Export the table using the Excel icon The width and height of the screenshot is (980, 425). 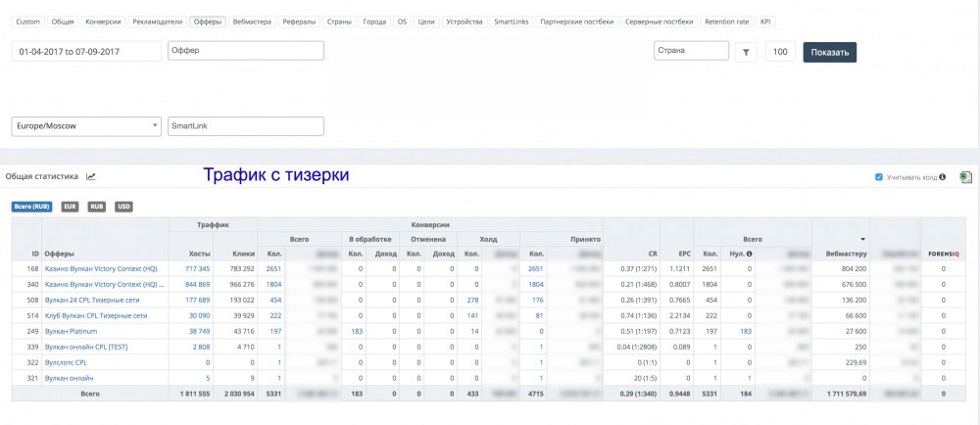pyautogui.click(x=966, y=178)
